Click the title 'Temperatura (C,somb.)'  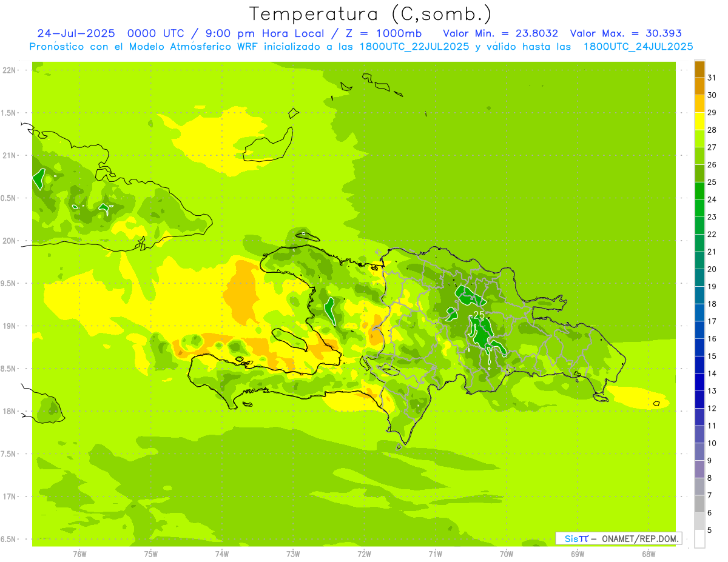click(370, 14)
